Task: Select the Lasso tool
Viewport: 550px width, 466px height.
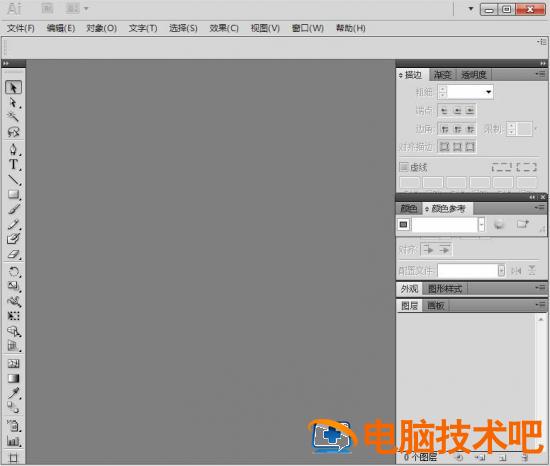Action: (x=13, y=132)
